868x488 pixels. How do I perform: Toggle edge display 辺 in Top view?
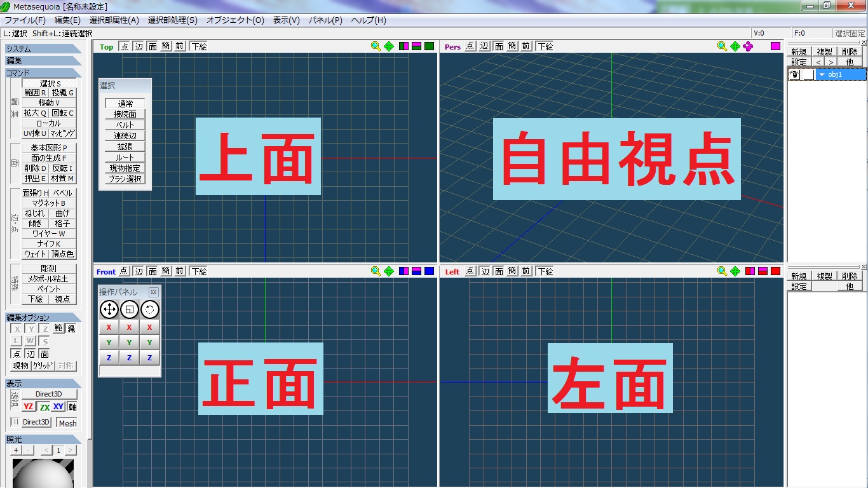(x=139, y=46)
